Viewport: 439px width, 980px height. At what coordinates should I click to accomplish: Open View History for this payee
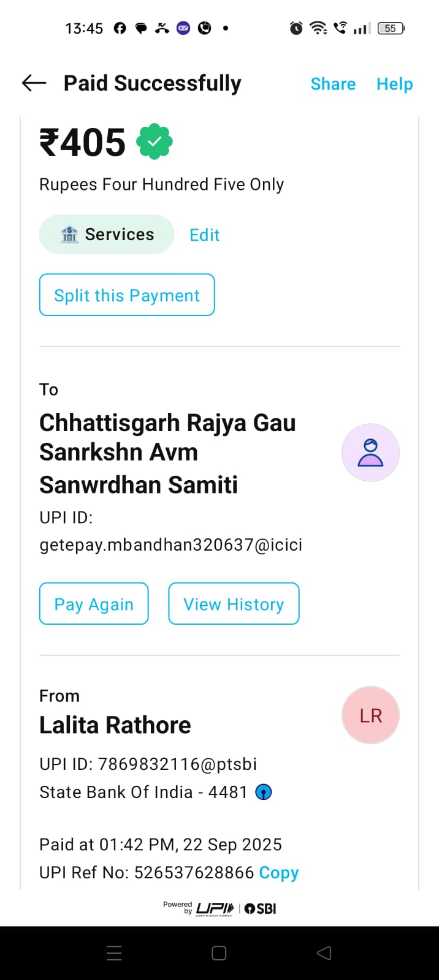[234, 604]
